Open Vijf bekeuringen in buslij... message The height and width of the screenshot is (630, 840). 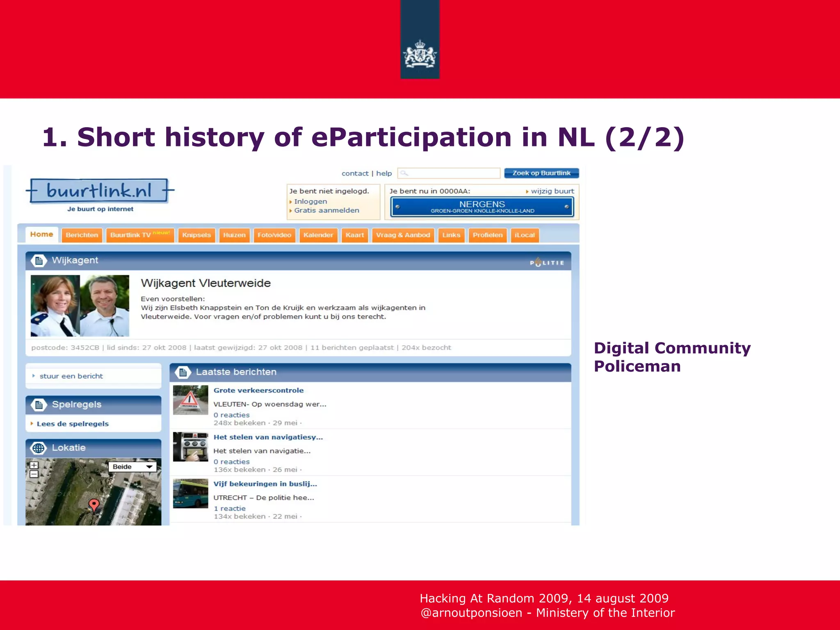point(265,484)
